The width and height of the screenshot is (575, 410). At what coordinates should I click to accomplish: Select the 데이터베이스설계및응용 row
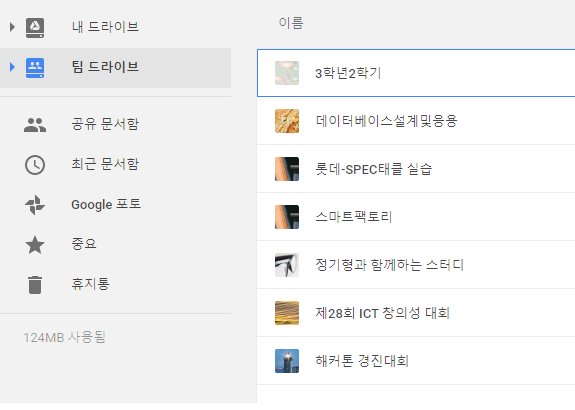pos(416,121)
